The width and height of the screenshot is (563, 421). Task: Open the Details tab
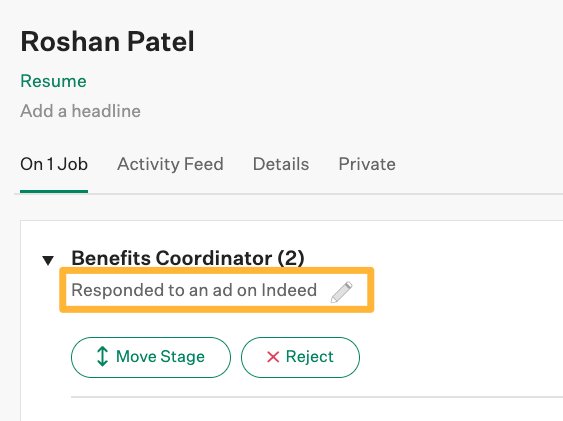pyautogui.click(x=281, y=164)
